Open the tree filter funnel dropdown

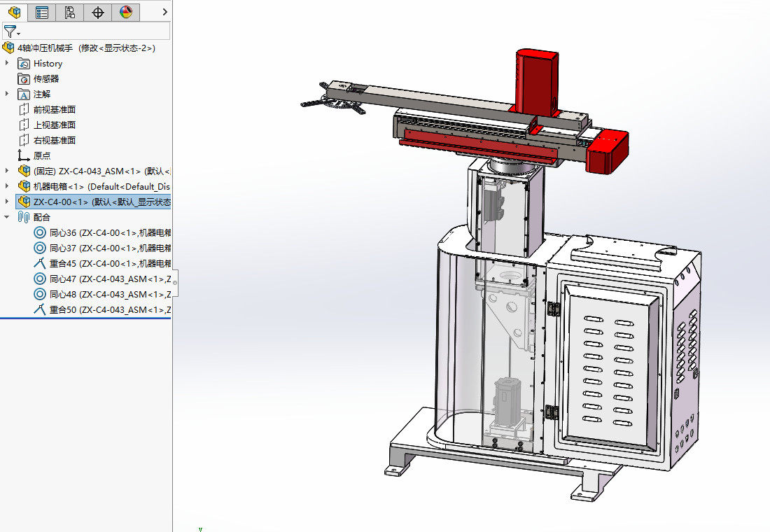[12, 31]
